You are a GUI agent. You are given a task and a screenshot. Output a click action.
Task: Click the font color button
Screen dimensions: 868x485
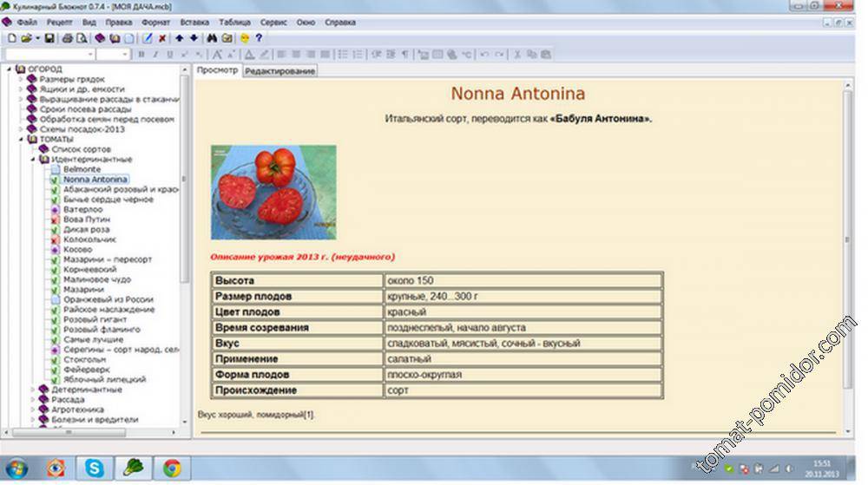tap(250, 54)
